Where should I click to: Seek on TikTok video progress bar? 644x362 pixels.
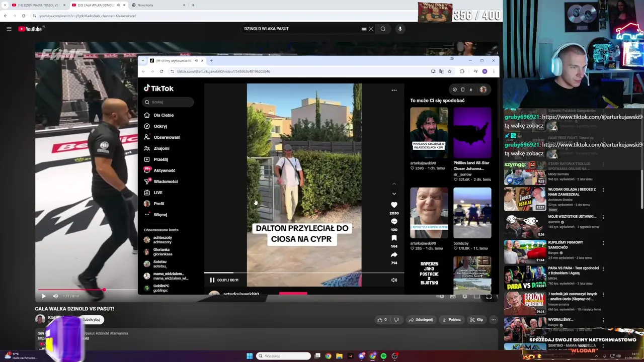(x=304, y=274)
